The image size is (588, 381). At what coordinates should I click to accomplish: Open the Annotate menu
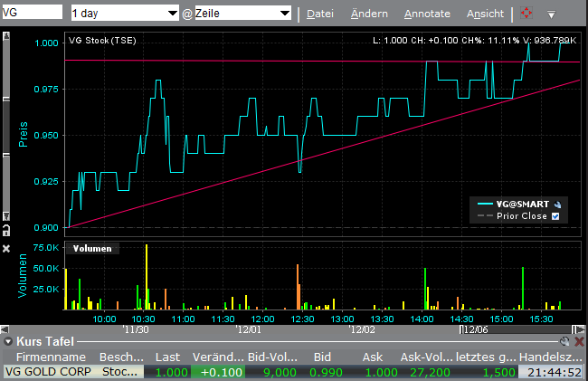pos(427,14)
